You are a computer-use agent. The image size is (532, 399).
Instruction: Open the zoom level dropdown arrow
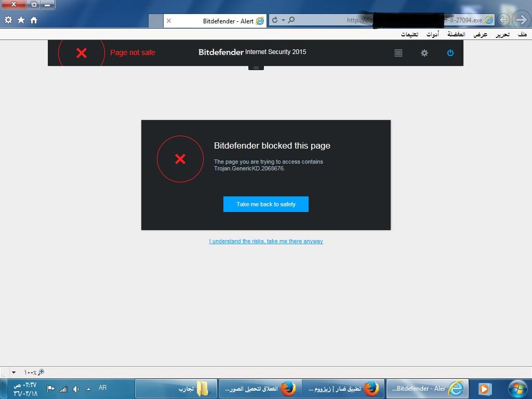14,372
